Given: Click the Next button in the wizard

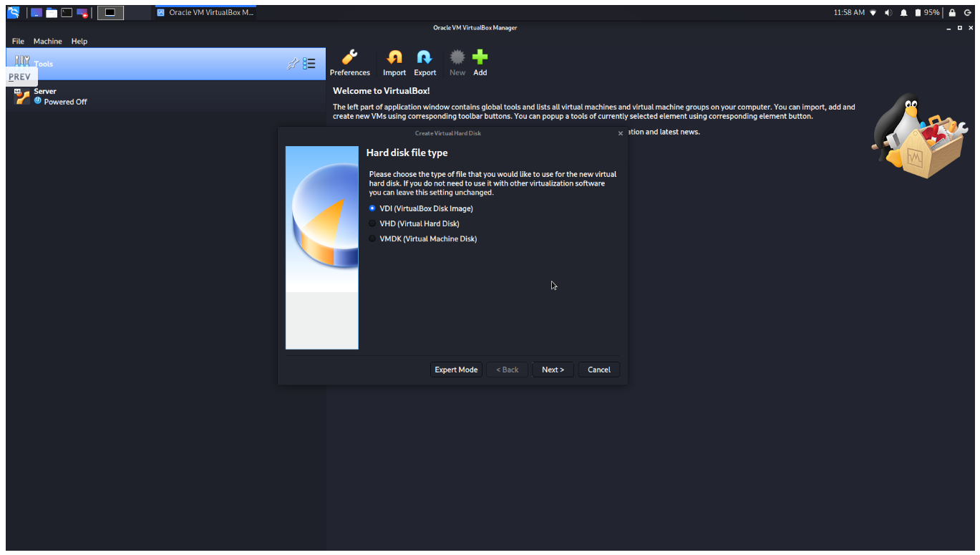Looking at the screenshot, I should pos(553,370).
